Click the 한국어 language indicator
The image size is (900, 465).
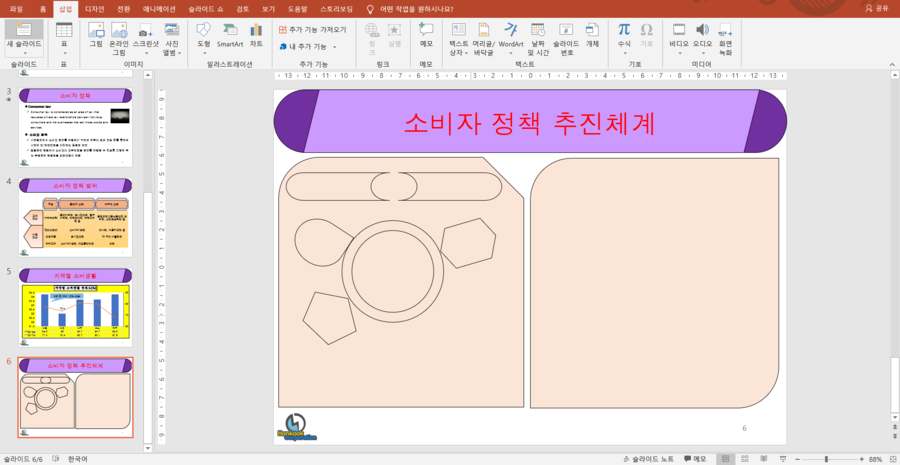point(77,459)
